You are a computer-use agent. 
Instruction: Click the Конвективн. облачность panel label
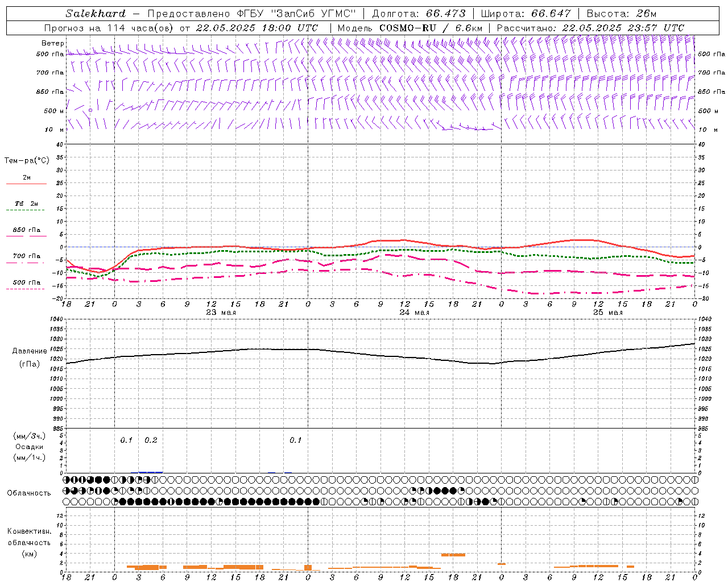(29, 542)
